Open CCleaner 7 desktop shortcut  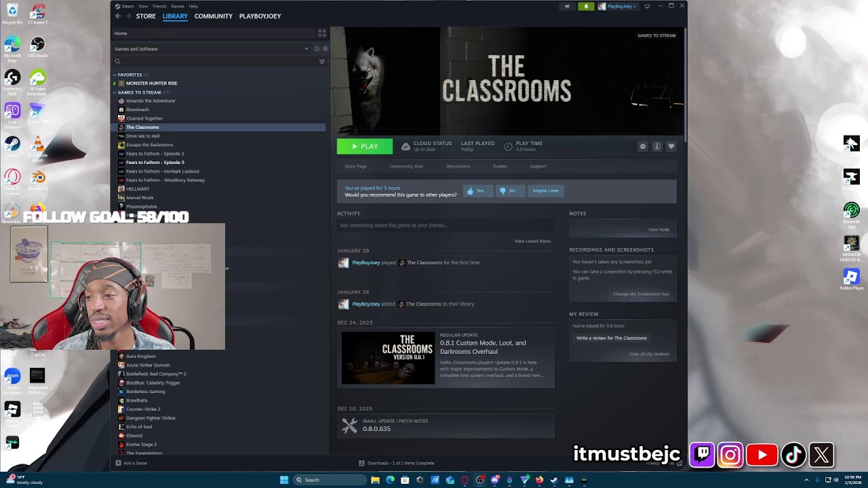pyautogui.click(x=38, y=14)
